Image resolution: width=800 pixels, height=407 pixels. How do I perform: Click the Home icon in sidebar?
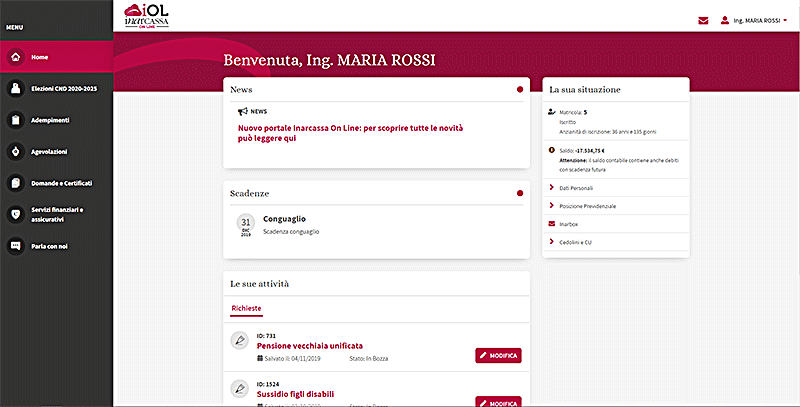(x=15, y=57)
